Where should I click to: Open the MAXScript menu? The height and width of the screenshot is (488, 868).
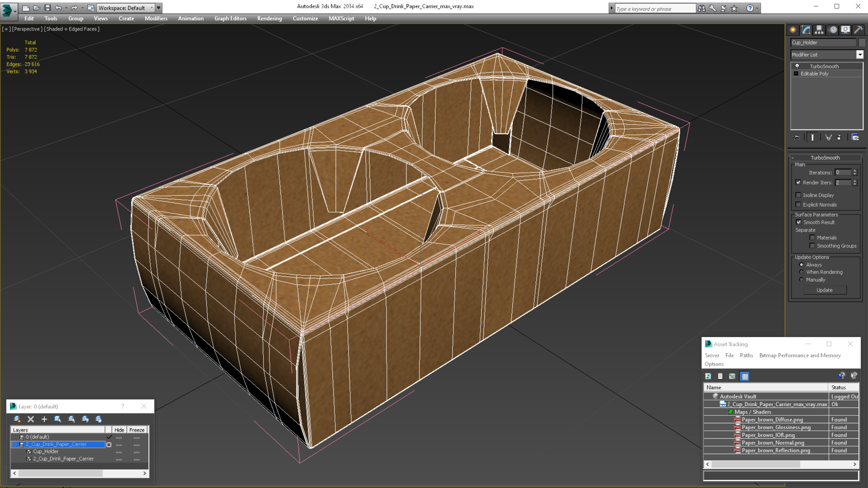click(341, 18)
